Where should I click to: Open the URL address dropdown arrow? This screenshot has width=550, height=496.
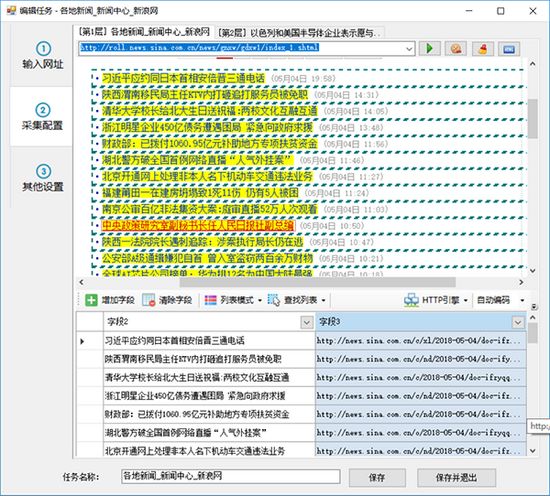point(409,48)
